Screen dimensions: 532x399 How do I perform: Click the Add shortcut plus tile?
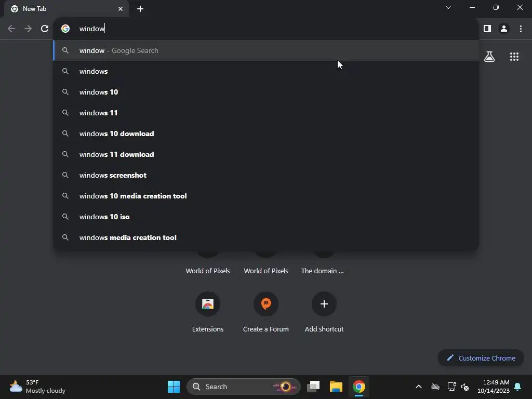pyautogui.click(x=324, y=304)
